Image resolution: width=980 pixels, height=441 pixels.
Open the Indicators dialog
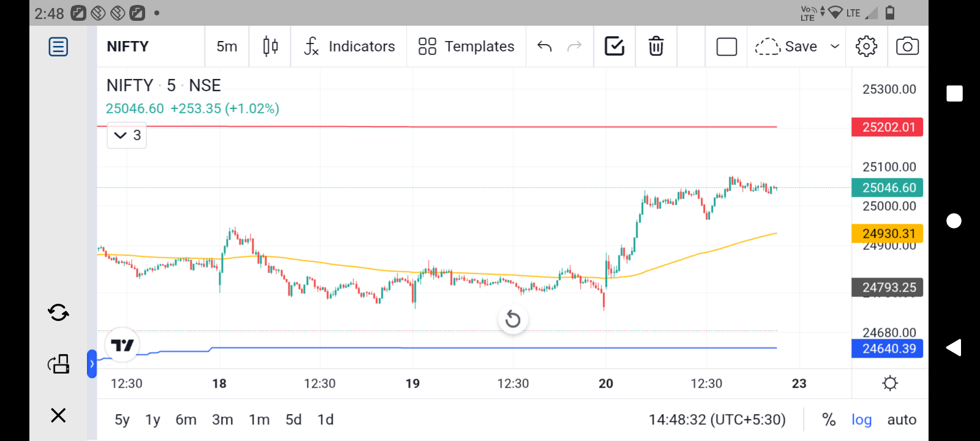point(349,47)
